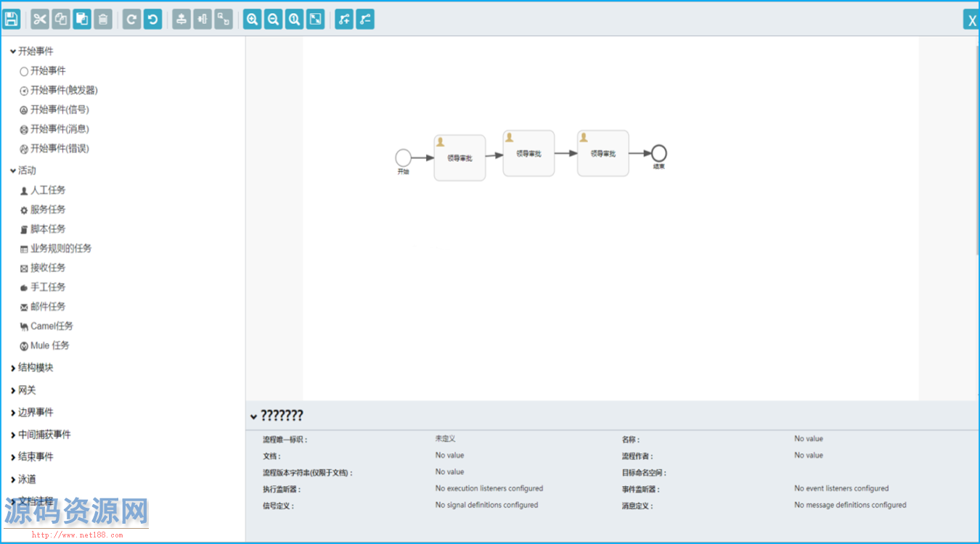Click the Copy icon in the toolbar

click(x=61, y=20)
